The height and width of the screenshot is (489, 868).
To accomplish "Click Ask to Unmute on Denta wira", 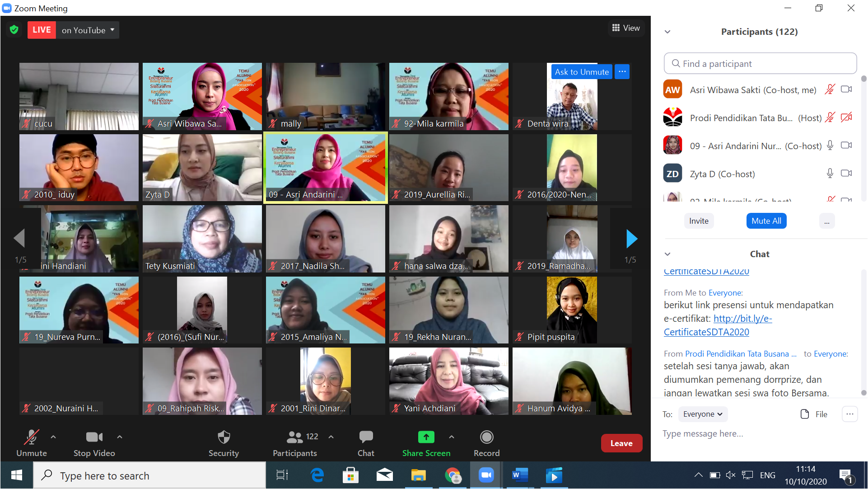I will (582, 71).
